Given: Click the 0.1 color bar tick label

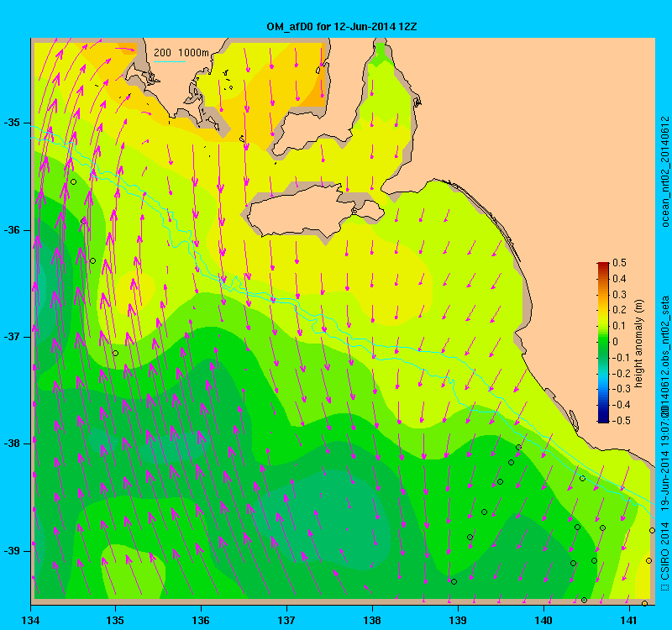Looking at the screenshot, I should pos(620,326).
